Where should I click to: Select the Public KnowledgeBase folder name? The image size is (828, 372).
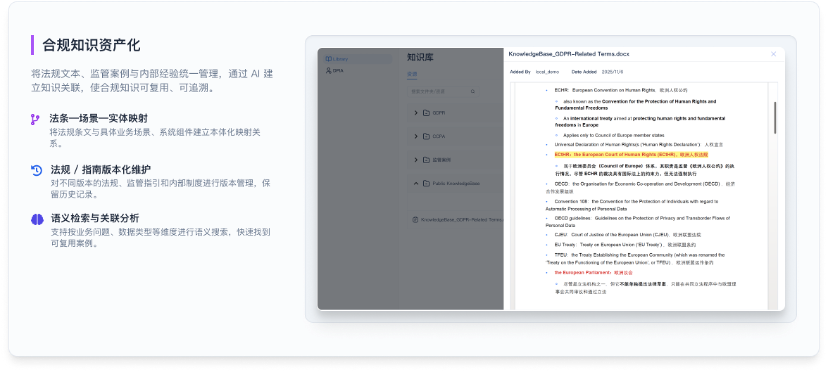(456, 183)
